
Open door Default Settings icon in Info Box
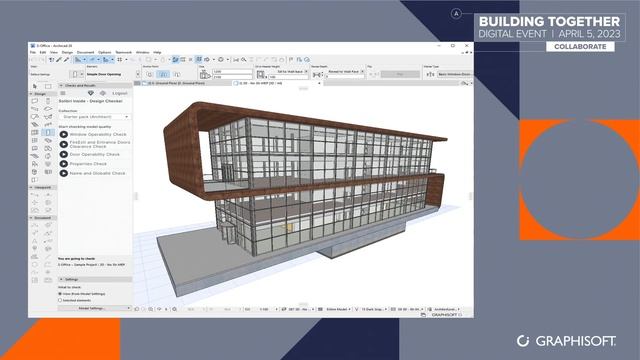click(x=75, y=74)
